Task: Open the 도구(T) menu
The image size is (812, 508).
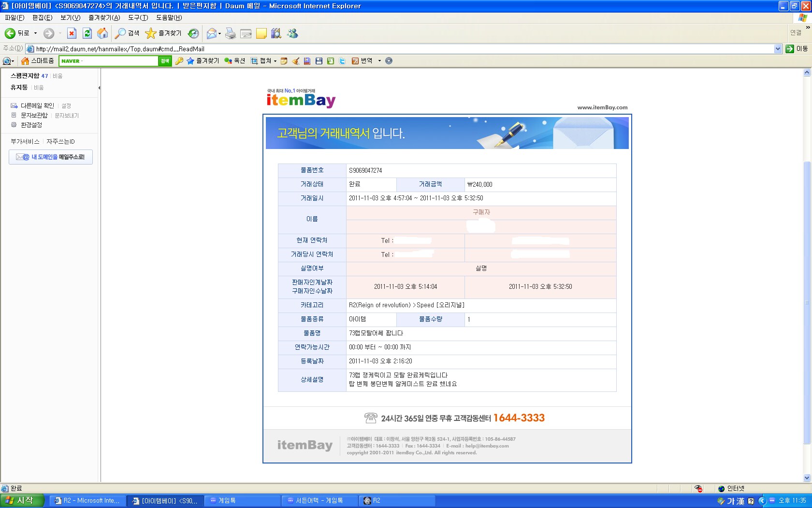Action: 138,17
